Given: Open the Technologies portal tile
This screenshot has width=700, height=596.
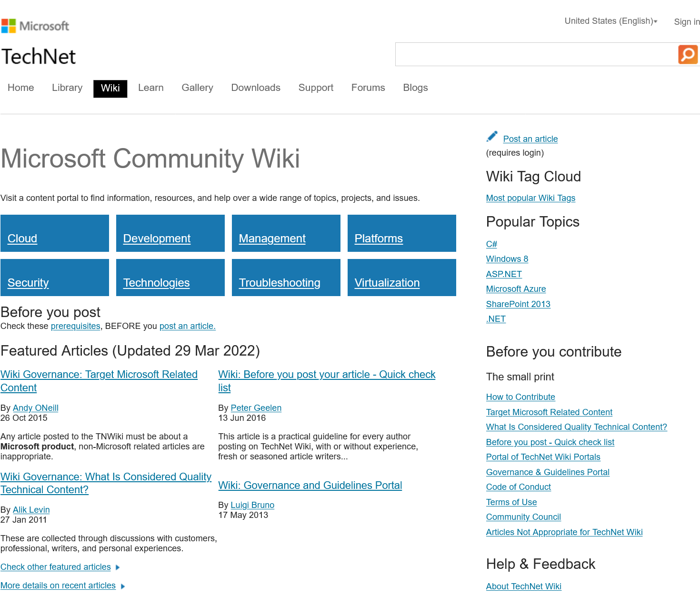Looking at the screenshot, I should tap(170, 278).
